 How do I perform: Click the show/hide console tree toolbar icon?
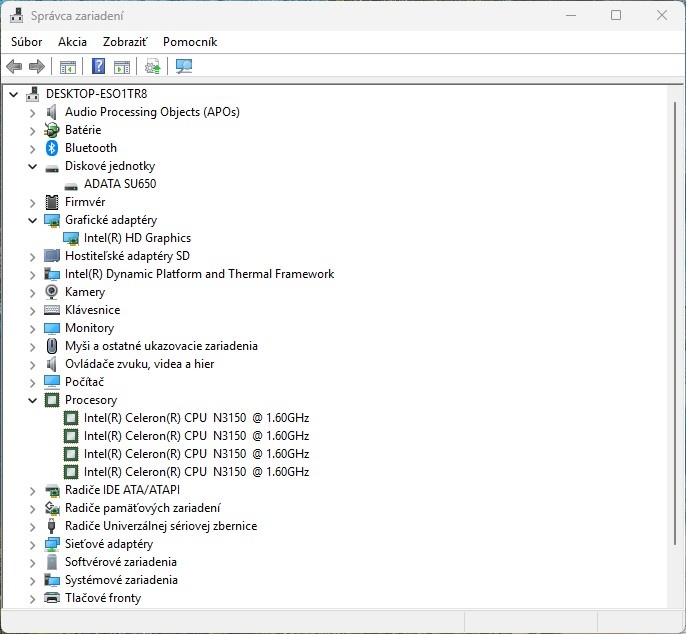click(x=68, y=67)
